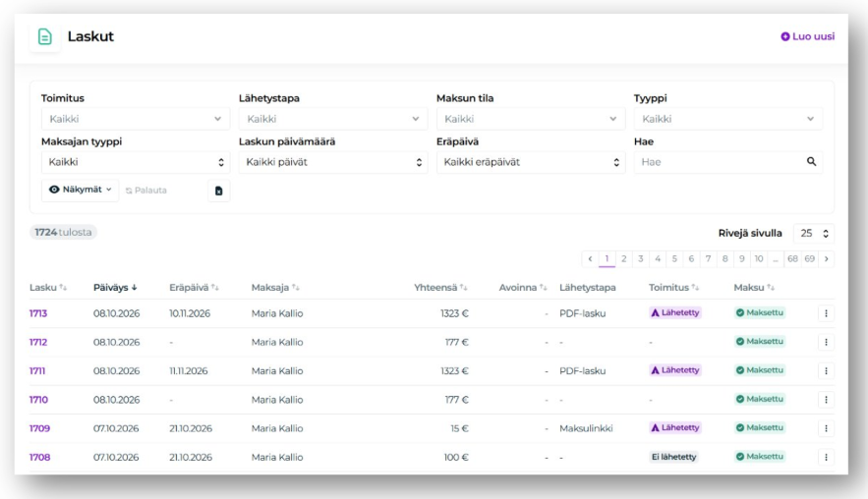
Task: Open actions menu for invoice 1712
Action: pyautogui.click(x=826, y=343)
